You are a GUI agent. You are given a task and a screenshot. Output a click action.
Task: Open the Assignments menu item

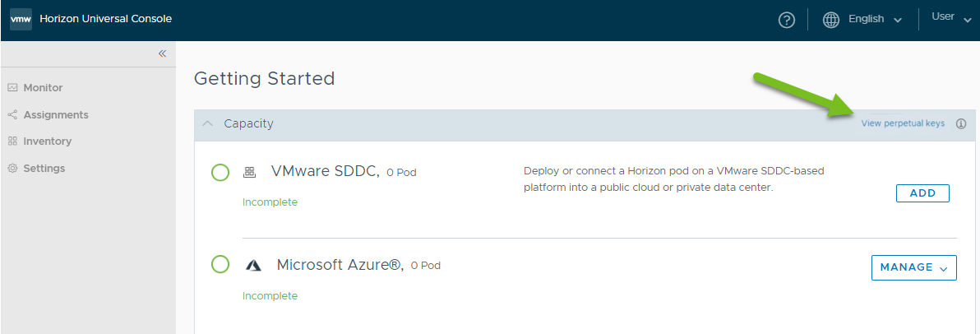pos(56,115)
